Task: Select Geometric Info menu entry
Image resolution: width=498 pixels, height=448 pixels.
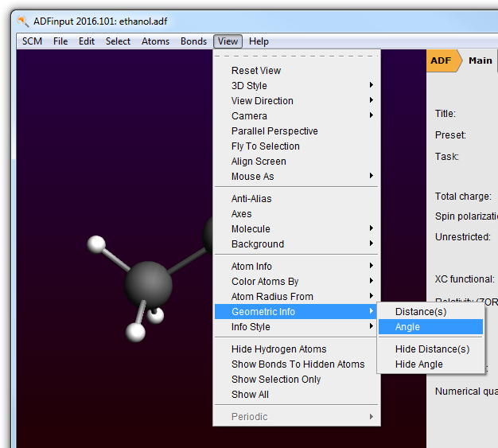Action: point(296,312)
